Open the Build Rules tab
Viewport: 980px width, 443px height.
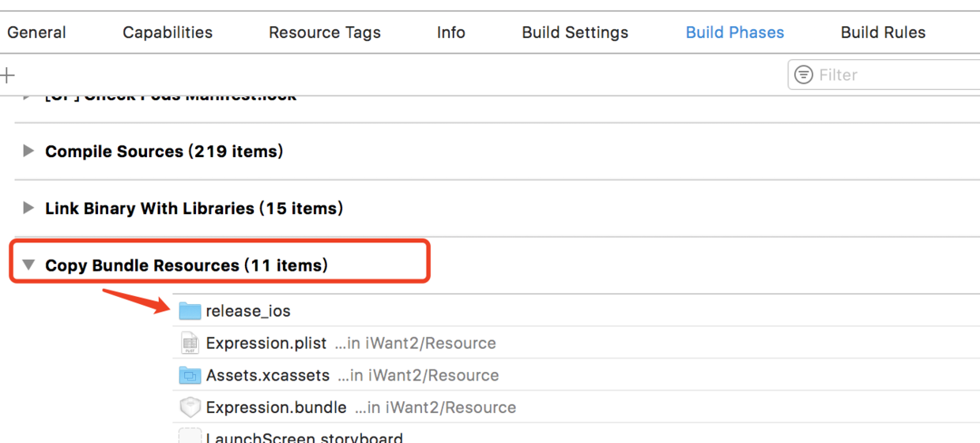883,32
